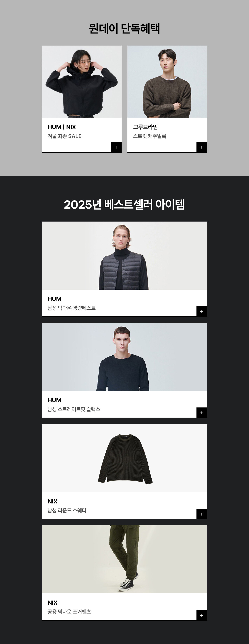Expand plus icon for 남성 스트레이트핏 슬랙스
This screenshot has height=644, width=249.
pos(202,413)
